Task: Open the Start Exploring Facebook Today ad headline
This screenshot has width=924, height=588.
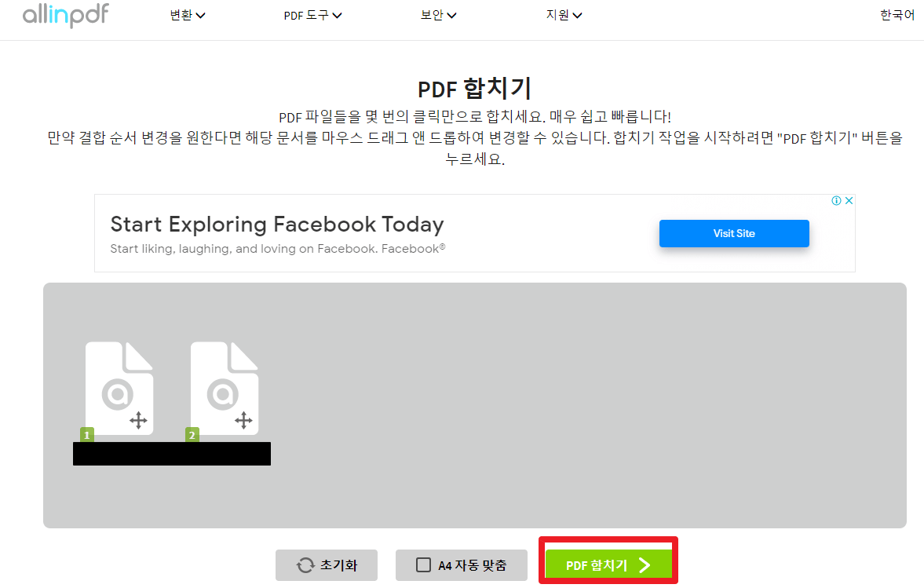Action: 277,225
